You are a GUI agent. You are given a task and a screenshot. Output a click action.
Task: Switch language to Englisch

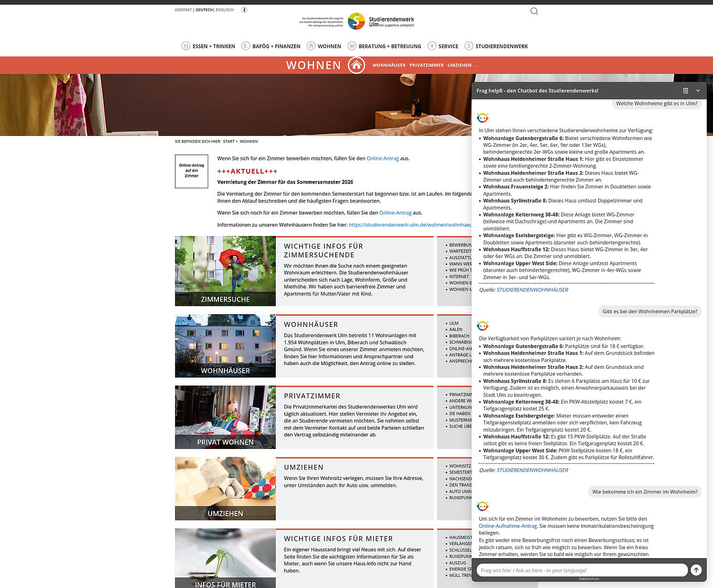click(x=224, y=10)
